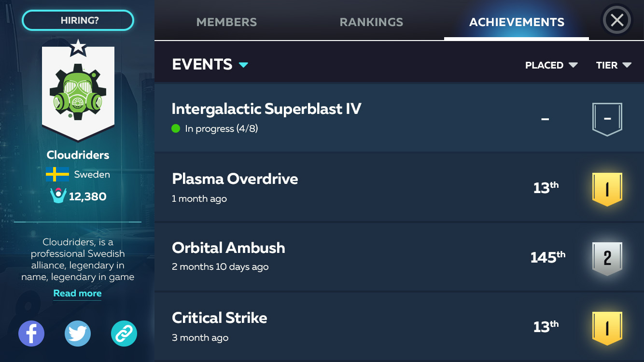Click the gas mask alliance emblem
Image resolution: width=644 pixels, height=362 pixels.
click(78, 93)
